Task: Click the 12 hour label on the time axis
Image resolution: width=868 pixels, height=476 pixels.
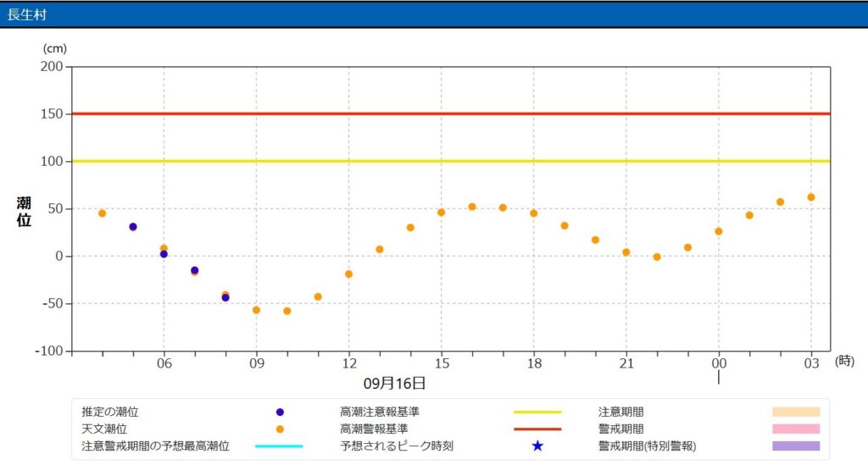Action: tap(349, 363)
